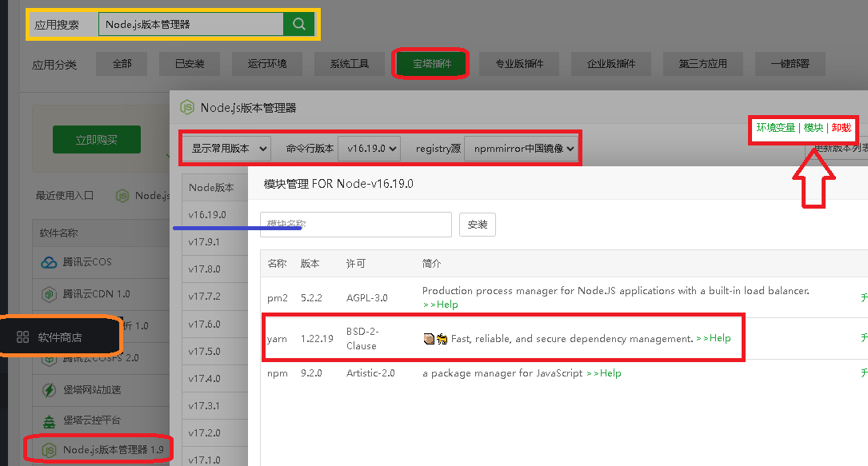
Task: Click the 腾讯云COS cloud icon
Action: click(x=50, y=262)
